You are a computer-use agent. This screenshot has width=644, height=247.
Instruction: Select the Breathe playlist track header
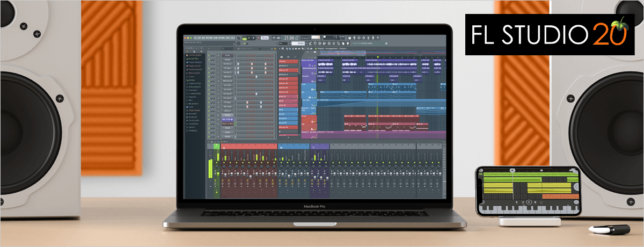coord(309,79)
